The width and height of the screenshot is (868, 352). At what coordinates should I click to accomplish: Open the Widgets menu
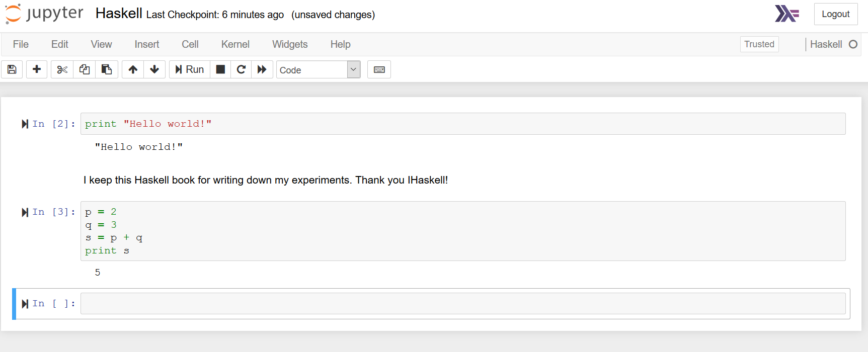(x=290, y=44)
